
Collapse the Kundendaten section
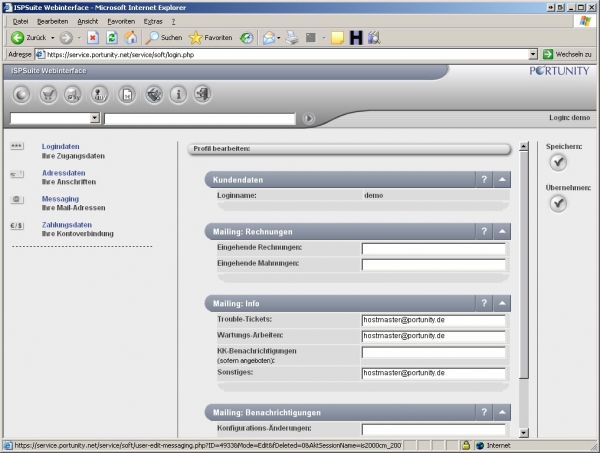pyautogui.click(x=503, y=179)
